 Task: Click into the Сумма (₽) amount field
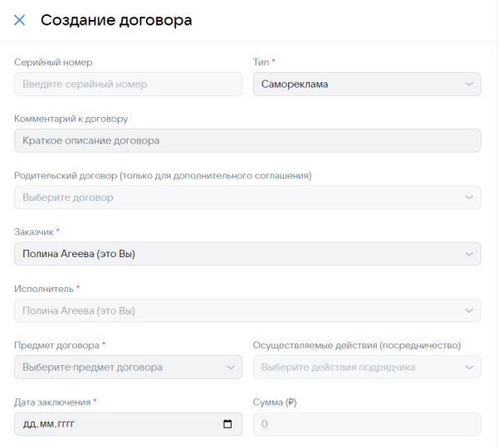(x=367, y=424)
